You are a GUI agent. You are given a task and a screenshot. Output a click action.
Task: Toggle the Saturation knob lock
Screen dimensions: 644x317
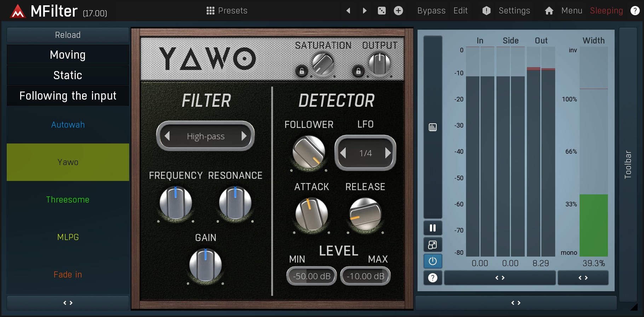point(301,71)
